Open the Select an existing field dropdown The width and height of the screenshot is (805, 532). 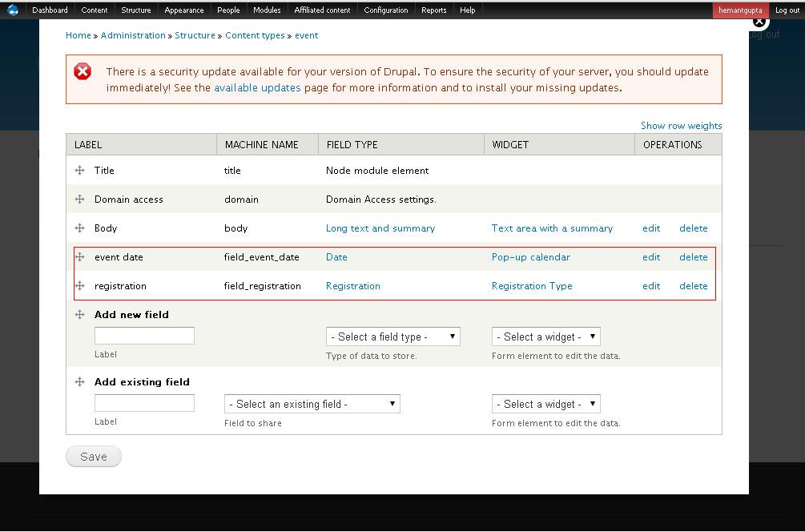(x=312, y=404)
